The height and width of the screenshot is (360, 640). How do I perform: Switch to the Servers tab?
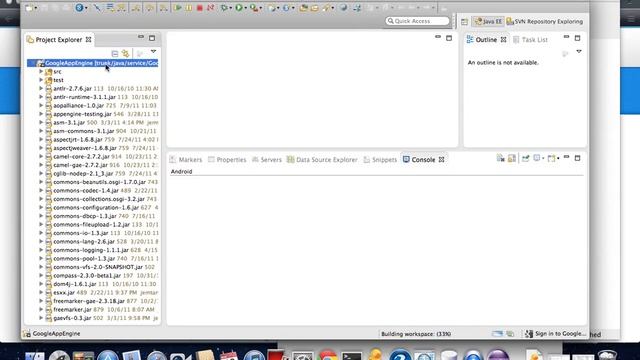[x=267, y=160]
